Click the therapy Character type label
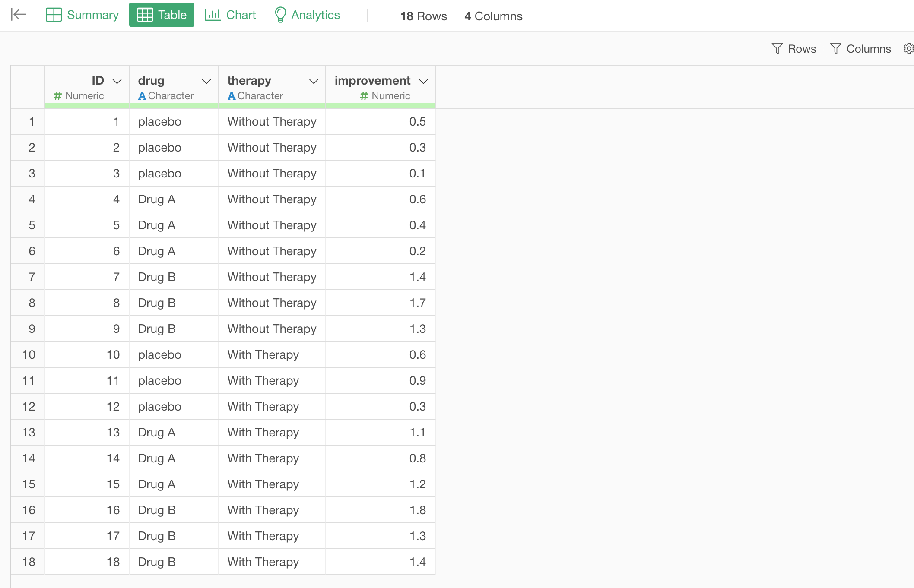The width and height of the screenshot is (914, 588). [255, 96]
